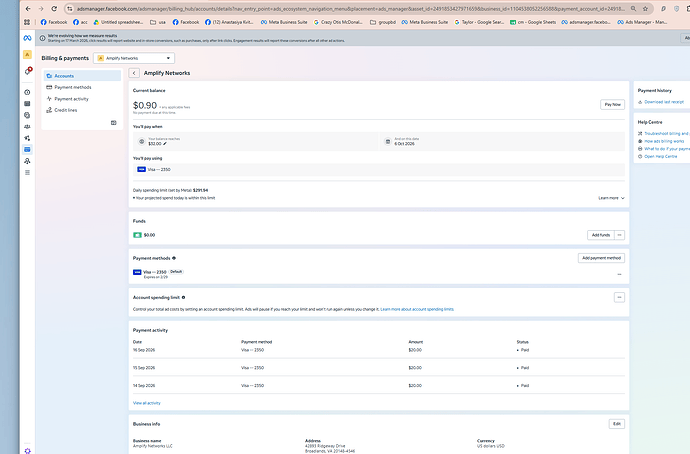690x454 pixels.
Task: Open 'View all activity' link
Action: click(147, 403)
